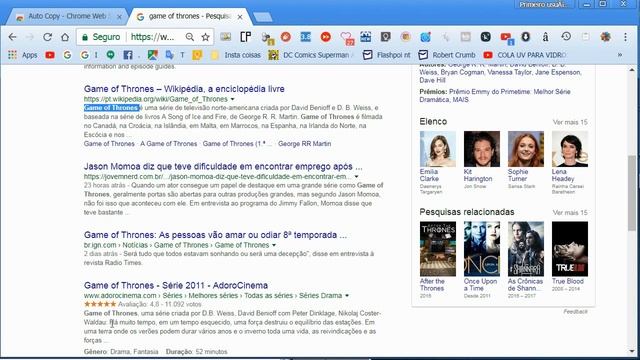
Task: Click the zoom magnifier icon in address bar
Action: coord(189,37)
